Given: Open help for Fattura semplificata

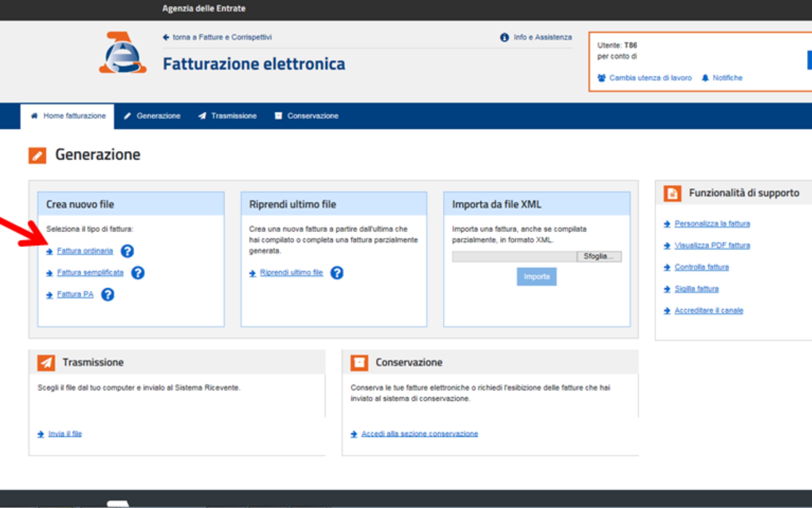Looking at the screenshot, I should pyautogui.click(x=138, y=273).
